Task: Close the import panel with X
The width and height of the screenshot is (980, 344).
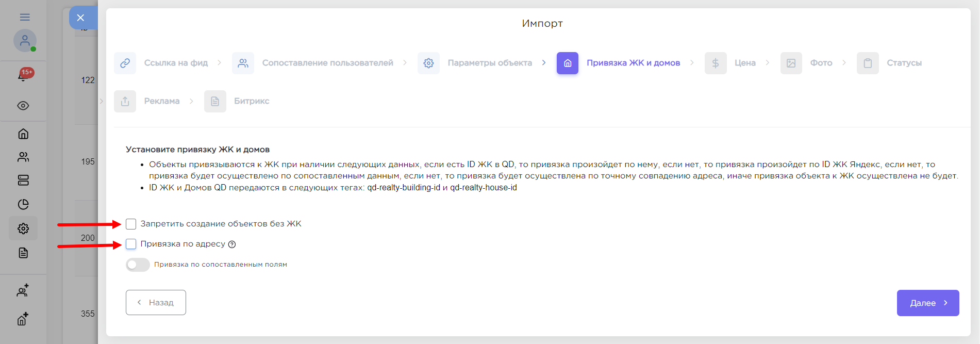Action: coord(80,18)
